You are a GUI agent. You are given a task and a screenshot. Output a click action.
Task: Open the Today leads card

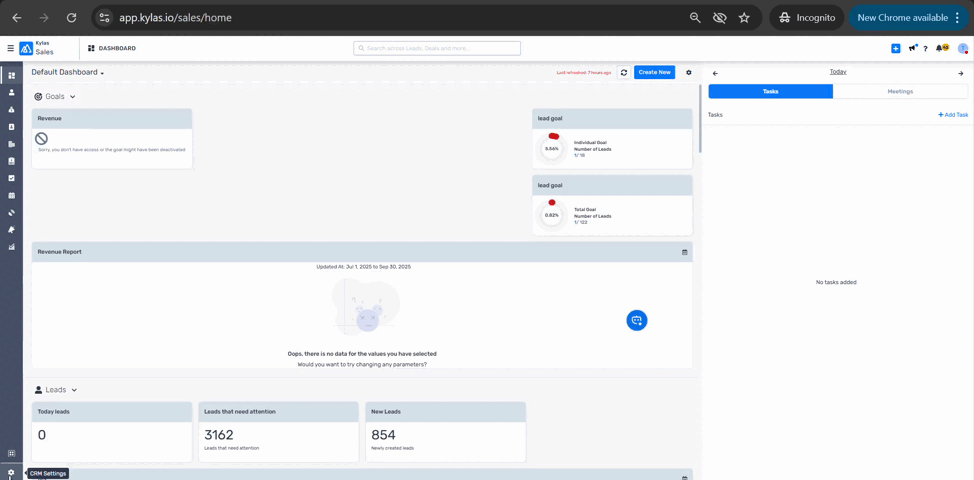coord(112,432)
